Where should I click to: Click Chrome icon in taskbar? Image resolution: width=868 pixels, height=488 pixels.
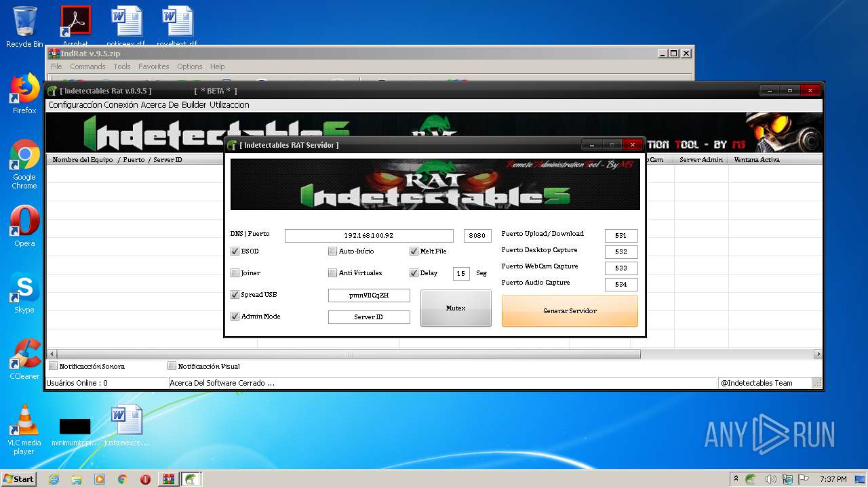pyautogui.click(x=122, y=479)
